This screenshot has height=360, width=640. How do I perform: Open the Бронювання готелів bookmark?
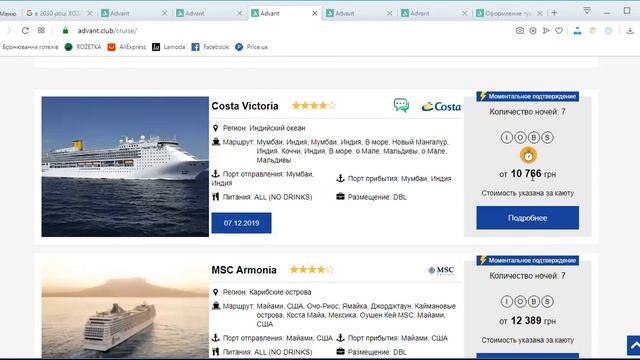[30, 47]
